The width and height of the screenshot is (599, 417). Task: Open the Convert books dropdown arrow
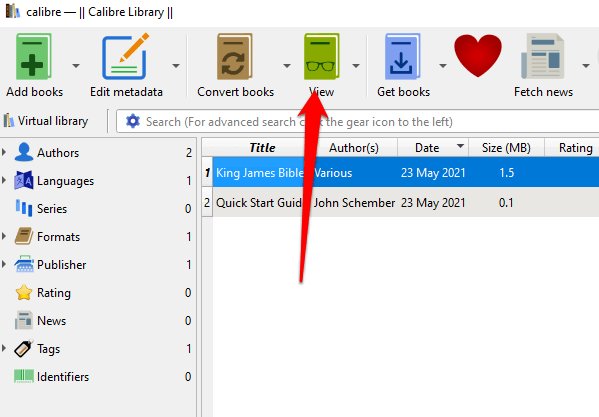click(x=287, y=66)
